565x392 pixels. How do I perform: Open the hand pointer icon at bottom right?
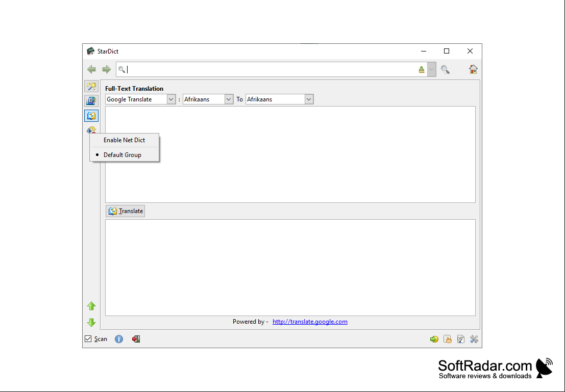[448, 339]
